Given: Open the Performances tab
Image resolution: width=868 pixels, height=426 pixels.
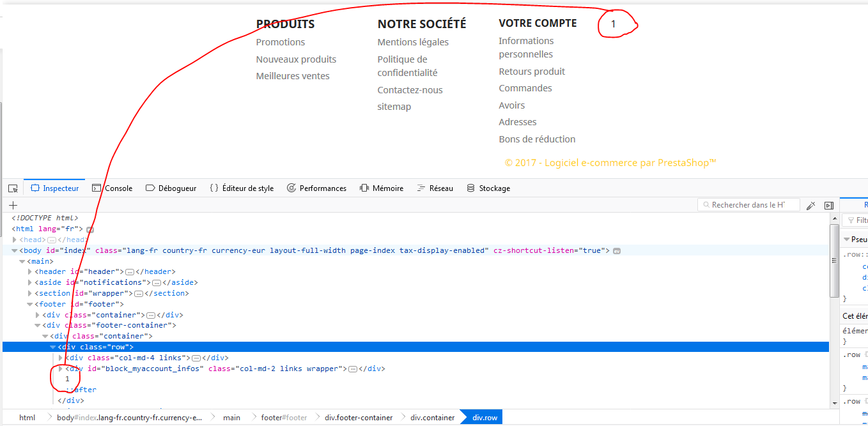Looking at the screenshot, I should tap(316, 188).
